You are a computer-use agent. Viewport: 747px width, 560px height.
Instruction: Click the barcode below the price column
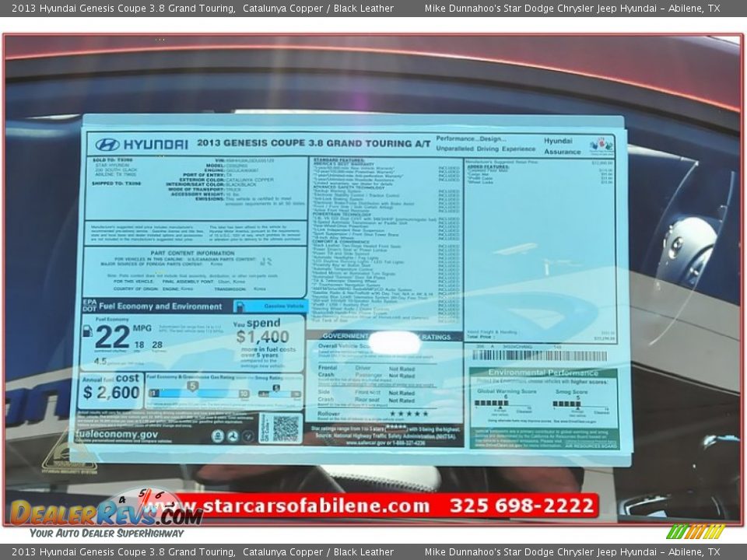tap(540, 355)
